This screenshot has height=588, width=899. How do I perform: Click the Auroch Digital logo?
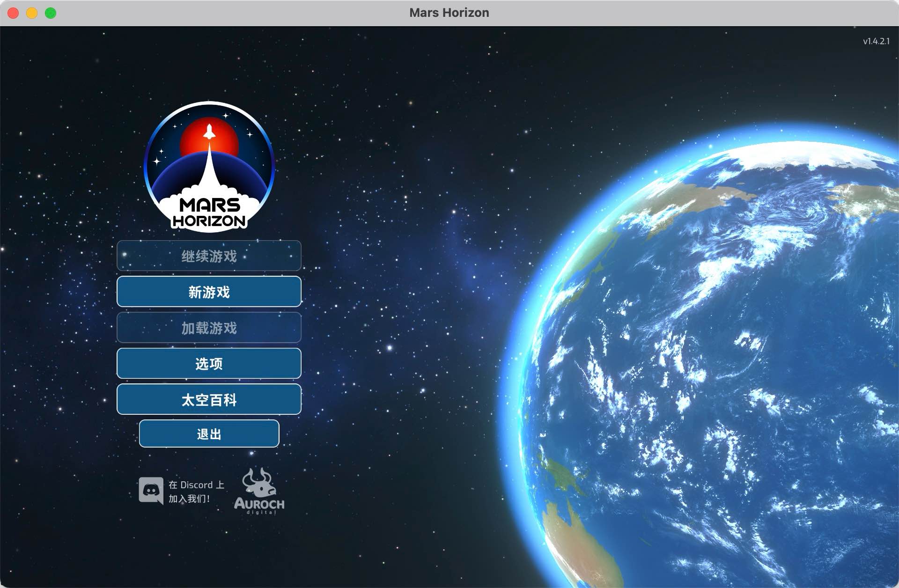[x=259, y=491]
